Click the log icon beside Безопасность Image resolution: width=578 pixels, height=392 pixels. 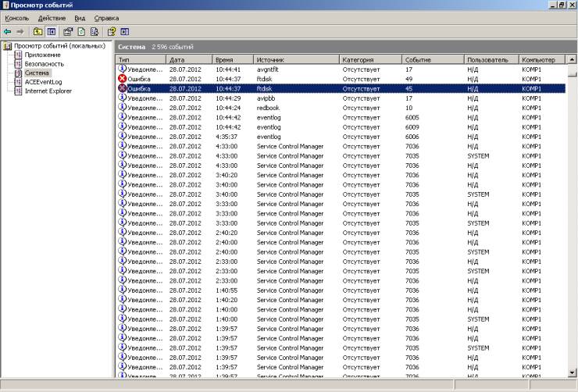click(18, 64)
